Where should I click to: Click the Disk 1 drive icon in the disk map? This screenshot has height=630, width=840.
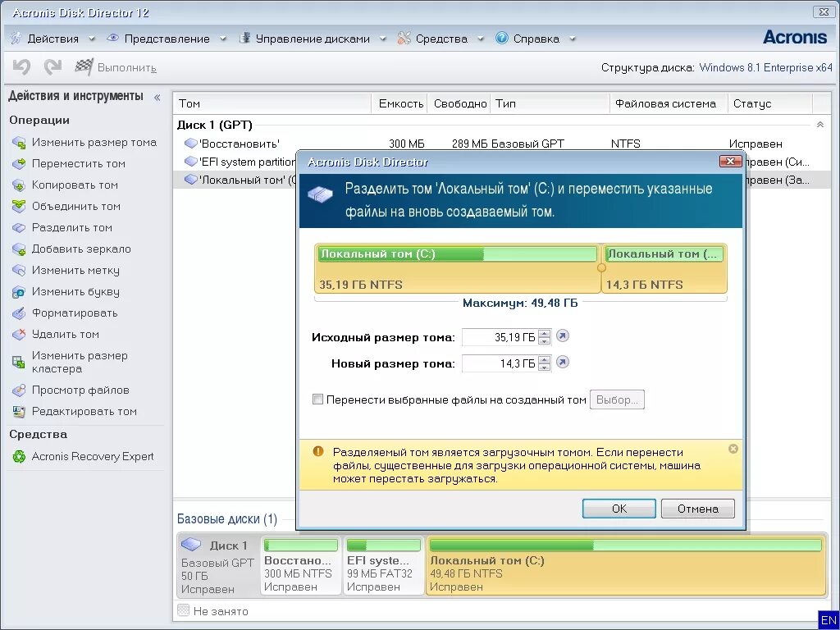[x=191, y=545]
